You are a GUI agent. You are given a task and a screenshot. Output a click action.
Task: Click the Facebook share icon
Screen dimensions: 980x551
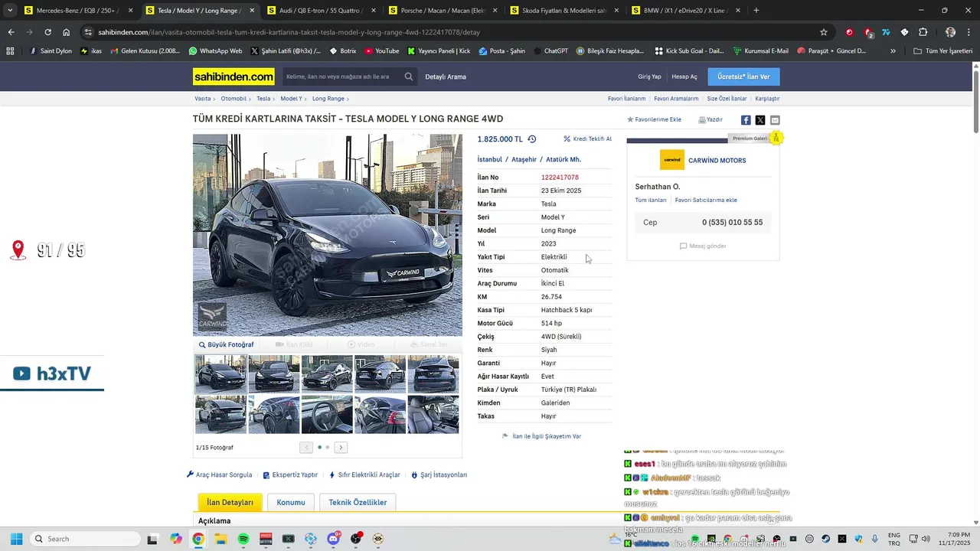[x=746, y=120]
